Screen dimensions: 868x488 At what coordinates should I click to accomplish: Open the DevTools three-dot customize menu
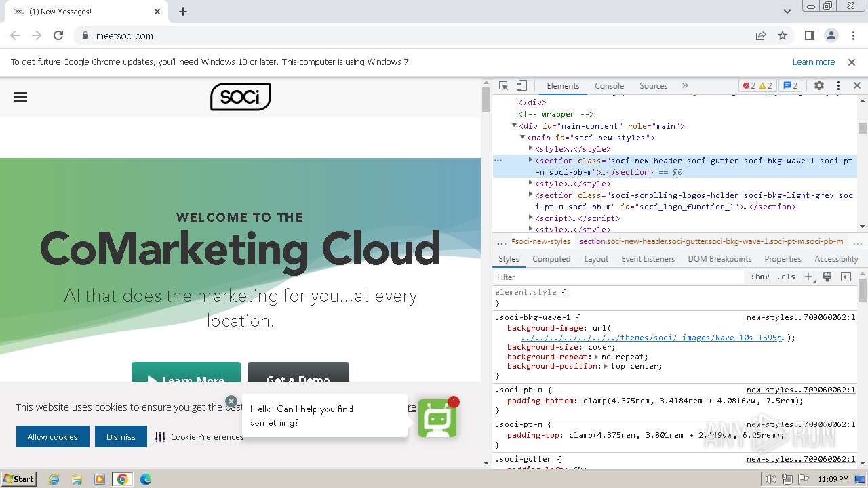838,86
